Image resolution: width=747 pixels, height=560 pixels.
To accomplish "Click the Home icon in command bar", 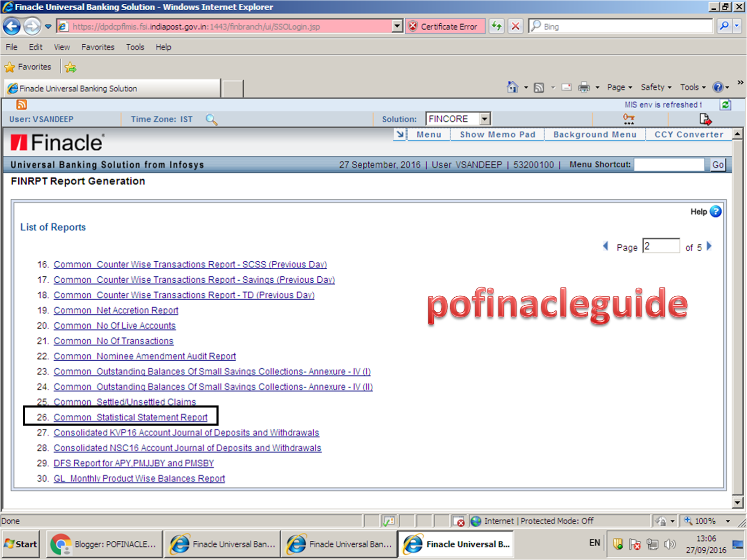I will click(513, 87).
